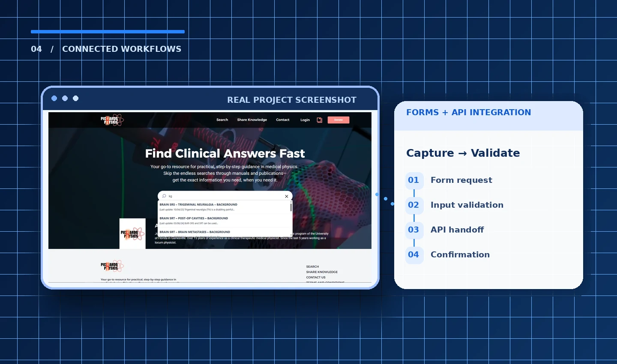
Task: Click the footer SHARE KNOWLEDGE link
Action: [x=322, y=272]
